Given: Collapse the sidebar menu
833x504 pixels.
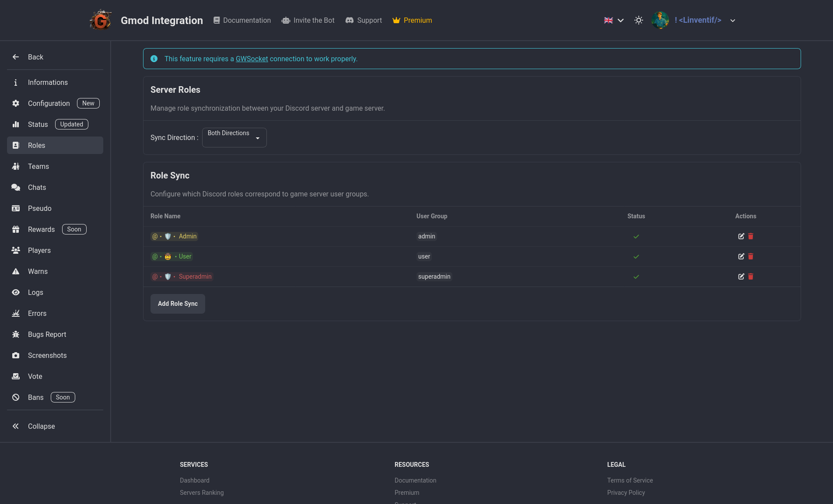Looking at the screenshot, I should tap(41, 426).
